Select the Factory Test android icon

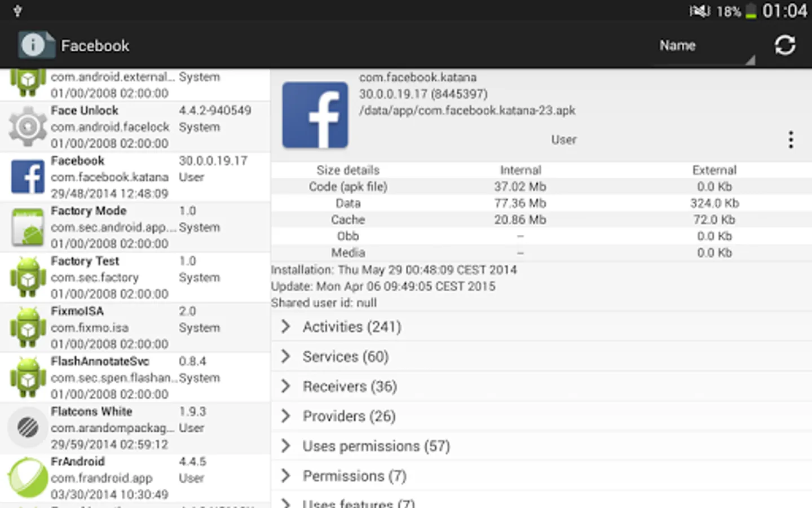point(27,277)
